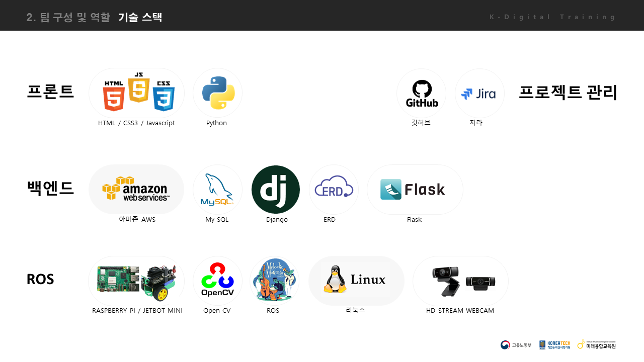Viewport: 644px width, 362px height.
Task: Select the Flask logo
Action: click(x=413, y=190)
